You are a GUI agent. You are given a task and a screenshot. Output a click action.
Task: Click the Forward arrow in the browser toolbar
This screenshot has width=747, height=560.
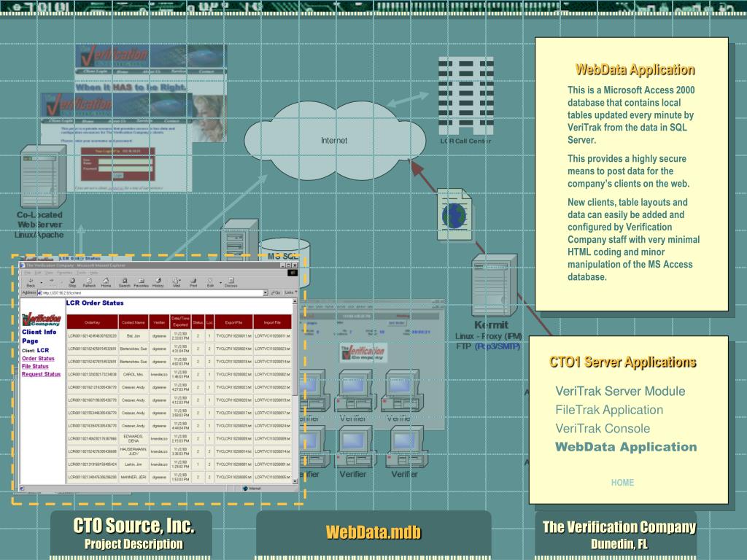(52, 281)
